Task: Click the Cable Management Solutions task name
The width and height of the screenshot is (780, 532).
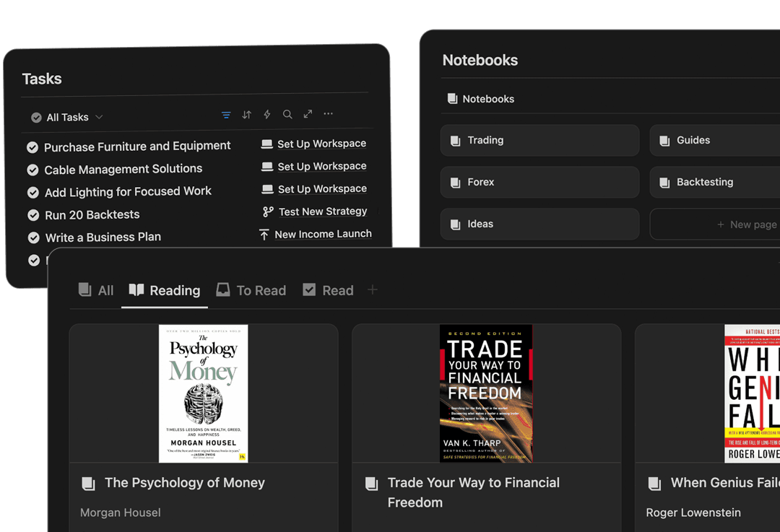Action: pyautogui.click(x=123, y=170)
